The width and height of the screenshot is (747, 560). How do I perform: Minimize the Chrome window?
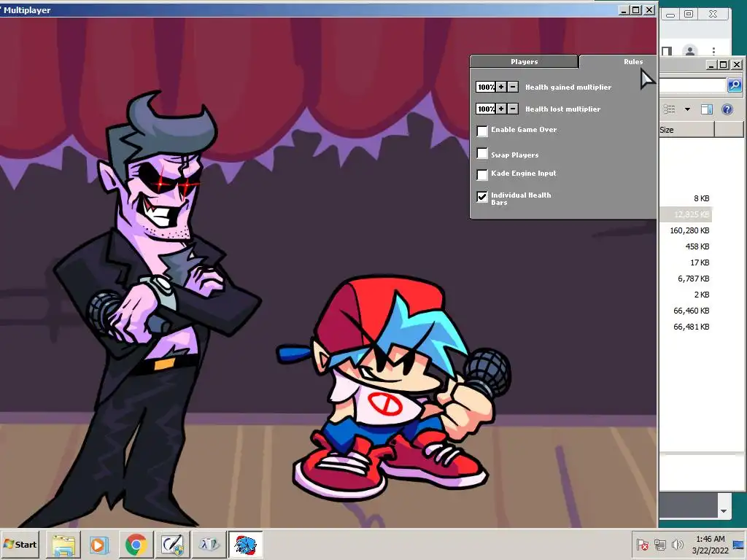click(670, 15)
